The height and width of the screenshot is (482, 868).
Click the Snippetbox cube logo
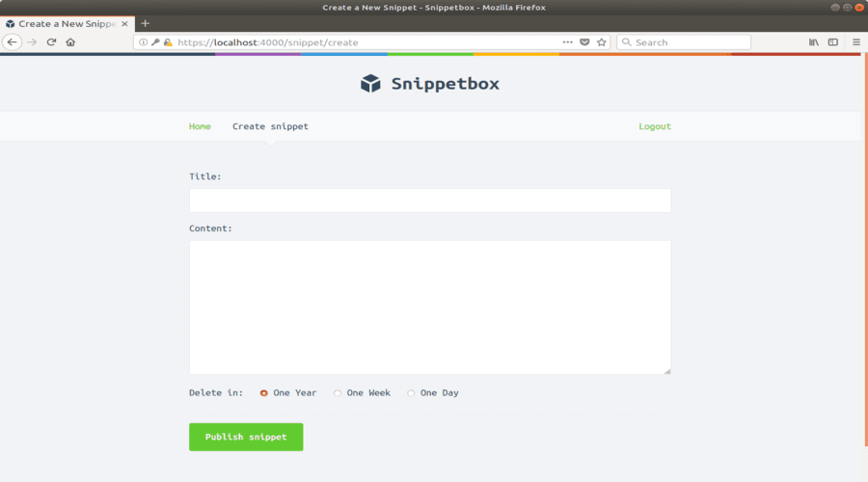click(370, 84)
